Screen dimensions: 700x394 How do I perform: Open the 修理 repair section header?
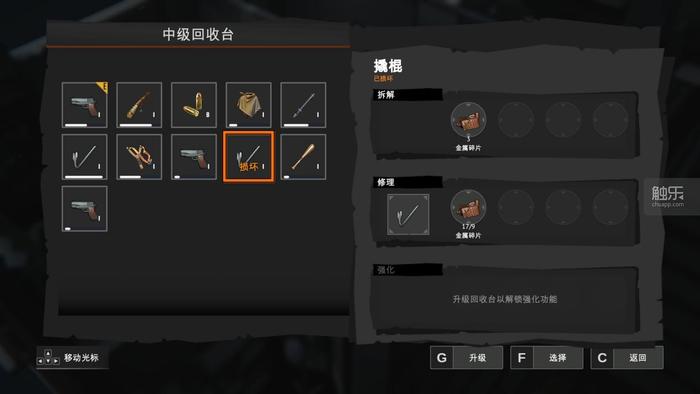[x=408, y=182]
